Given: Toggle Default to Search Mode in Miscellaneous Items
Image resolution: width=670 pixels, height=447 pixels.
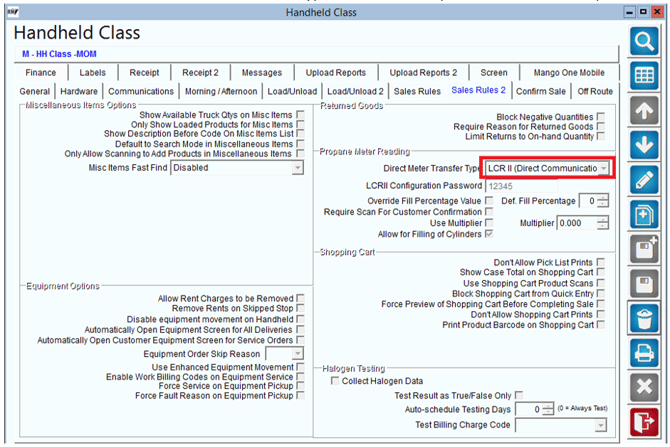Looking at the screenshot, I should click(301, 144).
